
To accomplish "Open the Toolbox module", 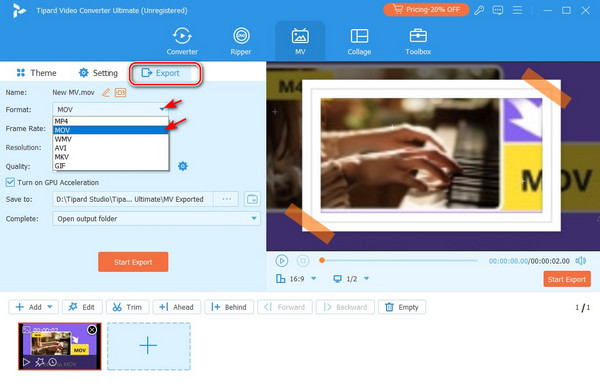I will pyautogui.click(x=418, y=41).
